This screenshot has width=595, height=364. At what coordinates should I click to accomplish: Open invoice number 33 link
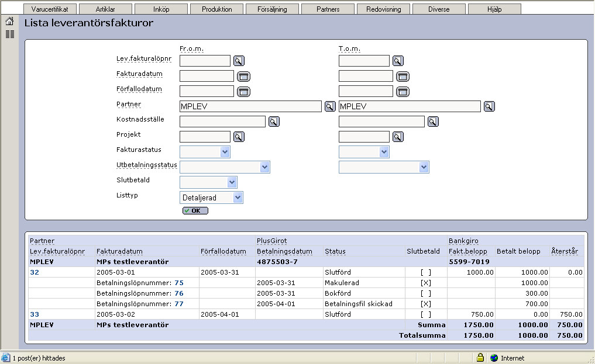(35, 314)
